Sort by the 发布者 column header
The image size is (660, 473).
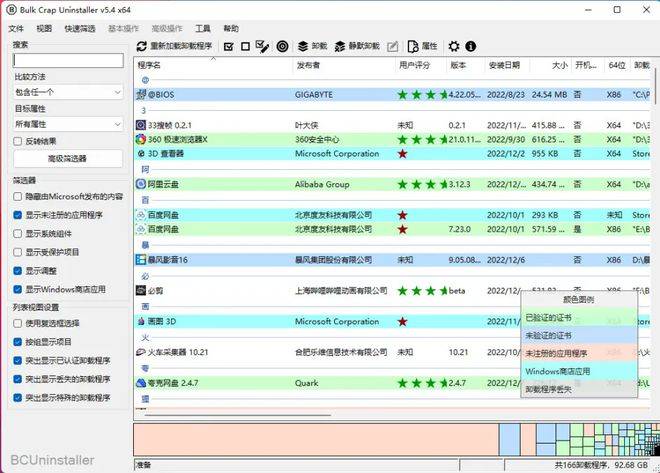(344, 65)
